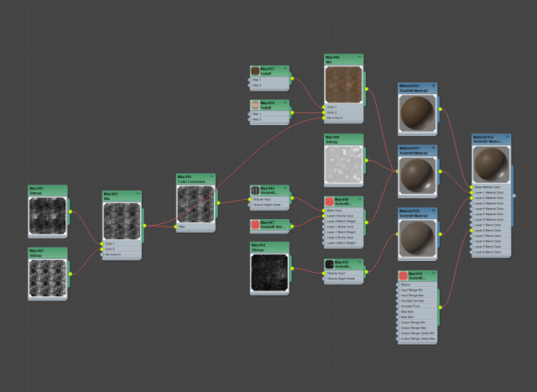Screen dimensions: 537x392
Task: Collapse the Map #42 Mix node
Action: pos(138,194)
